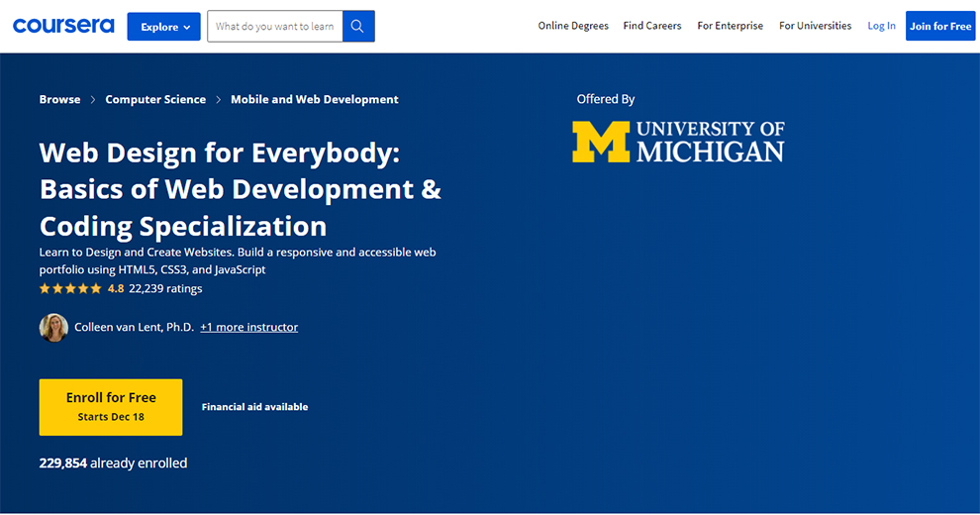980x515 pixels.
Task: Open the Computer Science breadcrumb
Action: tap(155, 99)
